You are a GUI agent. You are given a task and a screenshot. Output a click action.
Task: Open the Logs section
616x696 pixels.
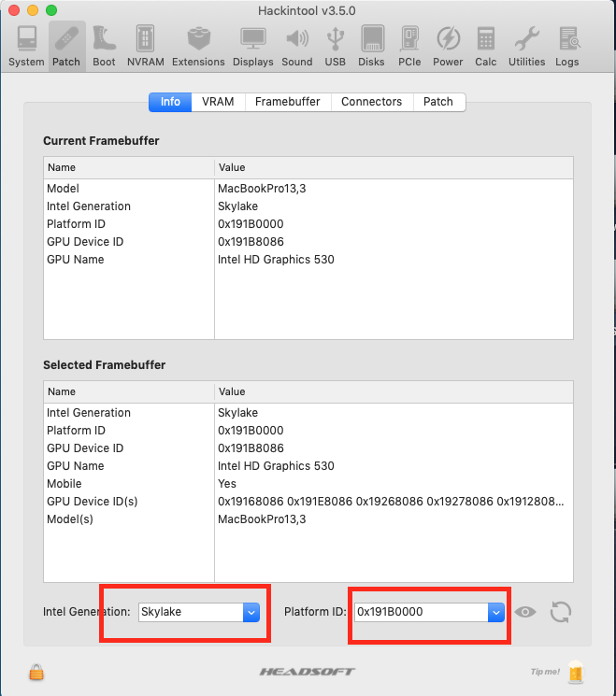(567, 47)
